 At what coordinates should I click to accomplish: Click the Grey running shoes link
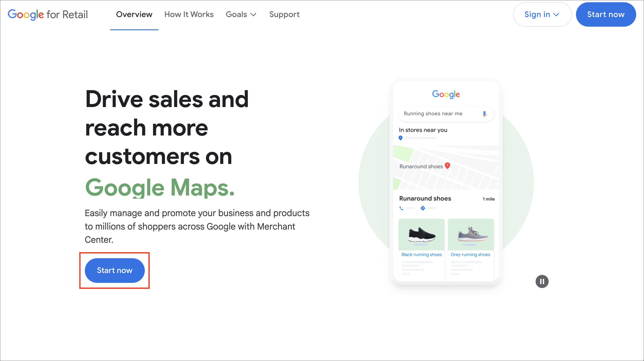[470, 254]
